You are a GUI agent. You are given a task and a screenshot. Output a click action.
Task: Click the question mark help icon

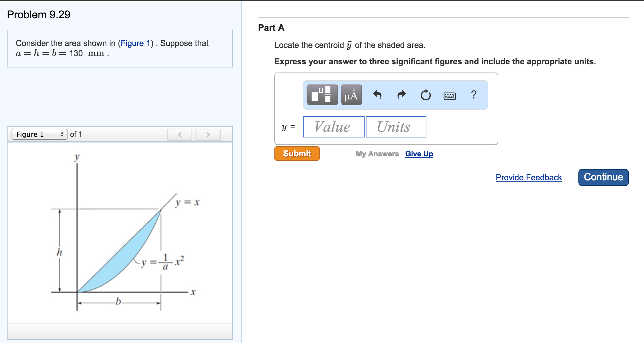tap(474, 95)
